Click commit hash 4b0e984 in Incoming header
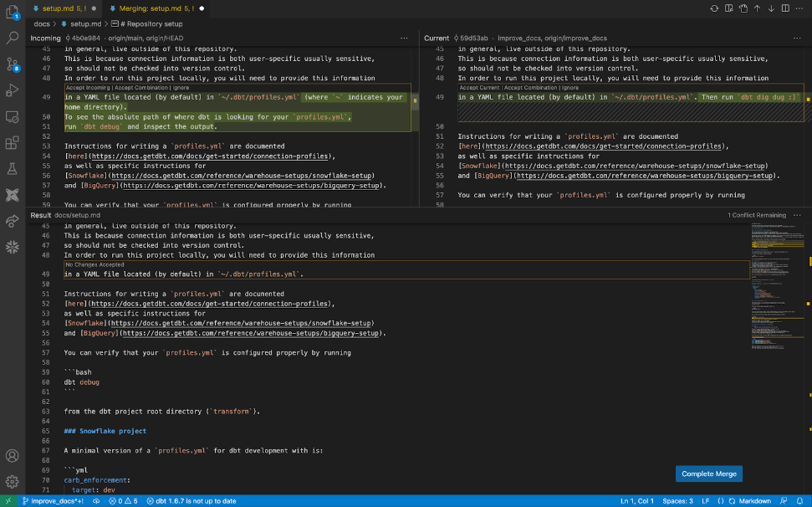Screen dimensions: 812x507 pos(85,38)
